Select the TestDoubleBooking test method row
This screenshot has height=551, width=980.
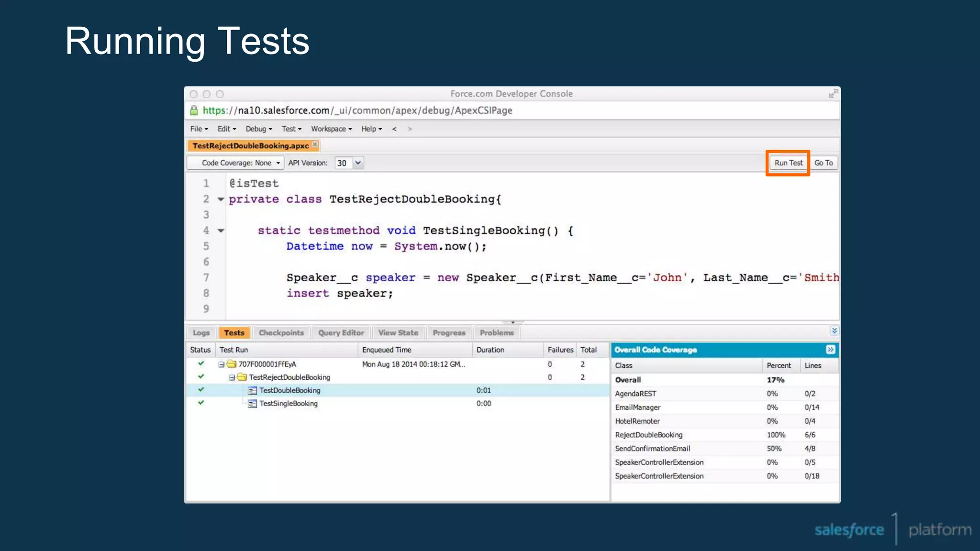coord(397,390)
